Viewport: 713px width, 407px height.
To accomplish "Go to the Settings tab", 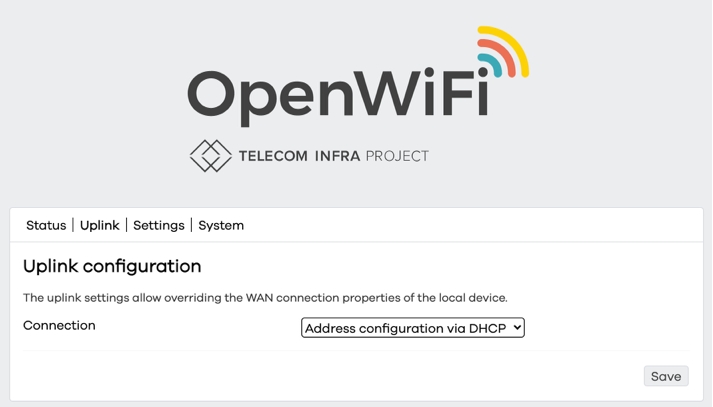I will [x=159, y=226].
